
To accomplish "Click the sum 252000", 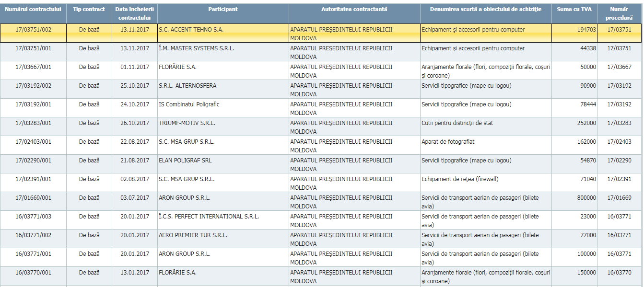I will [x=587, y=123].
